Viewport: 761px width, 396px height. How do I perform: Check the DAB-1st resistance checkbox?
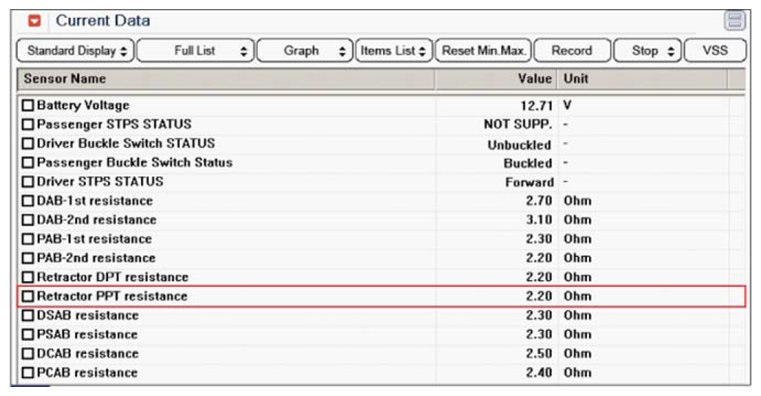click(28, 201)
